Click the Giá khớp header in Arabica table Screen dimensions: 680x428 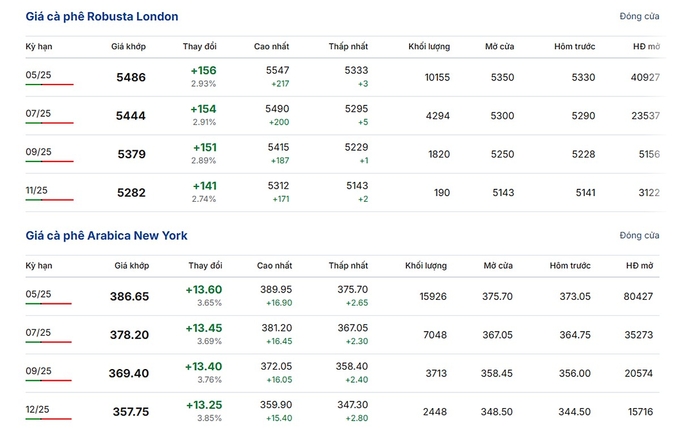pyautogui.click(x=132, y=266)
